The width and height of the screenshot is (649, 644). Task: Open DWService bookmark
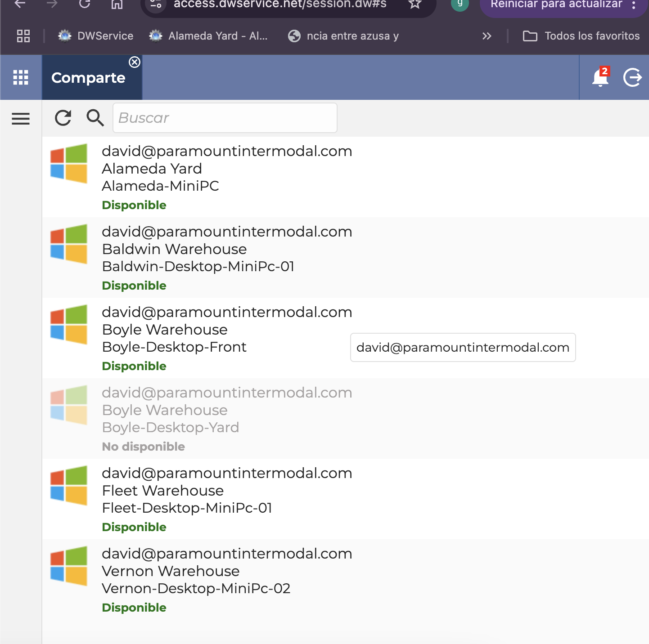96,36
